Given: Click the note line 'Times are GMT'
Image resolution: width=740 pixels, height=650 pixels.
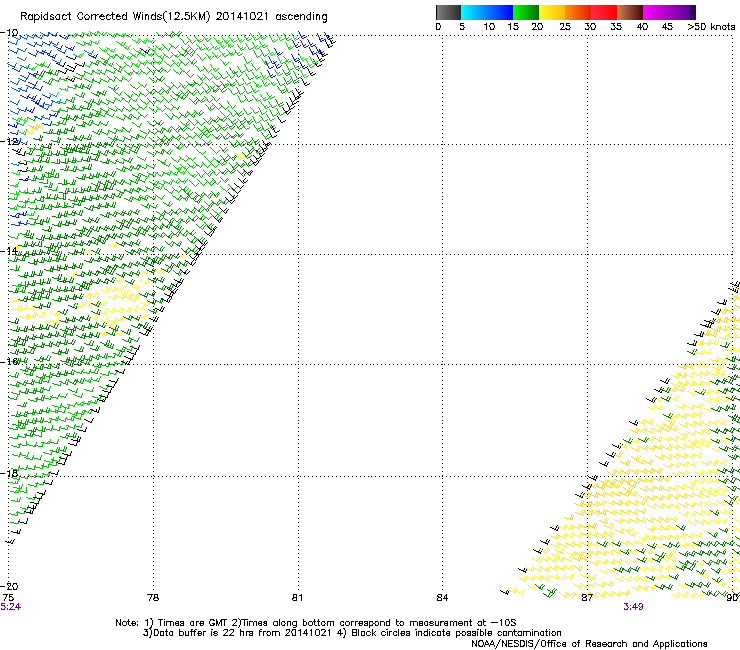Looking at the screenshot, I should tap(193, 623).
